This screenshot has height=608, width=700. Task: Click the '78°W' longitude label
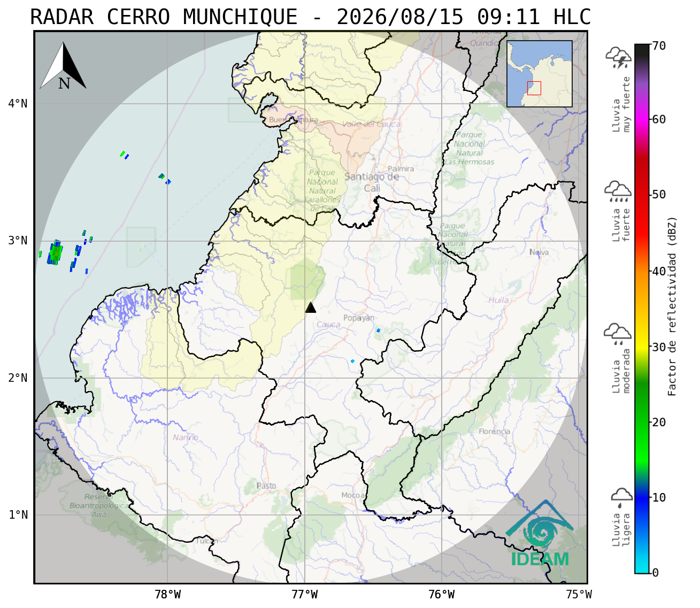(x=167, y=594)
